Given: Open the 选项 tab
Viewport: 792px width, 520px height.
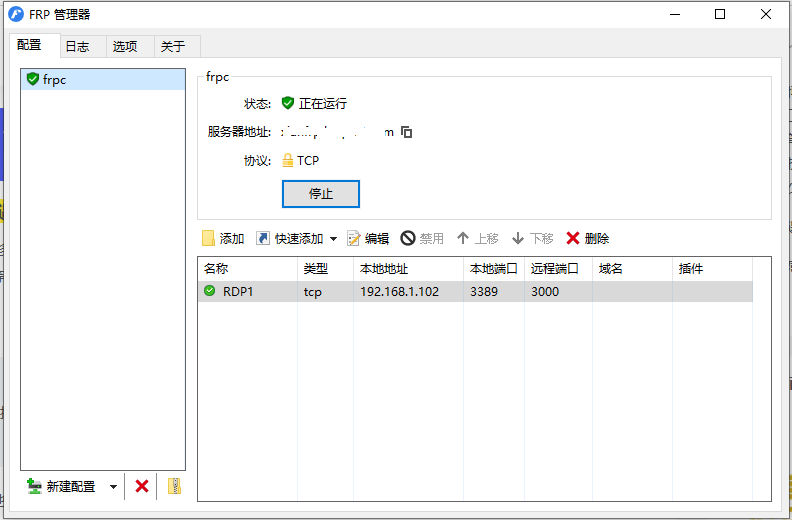Looking at the screenshot, I should pyautogui.click(x=130, y=46).
